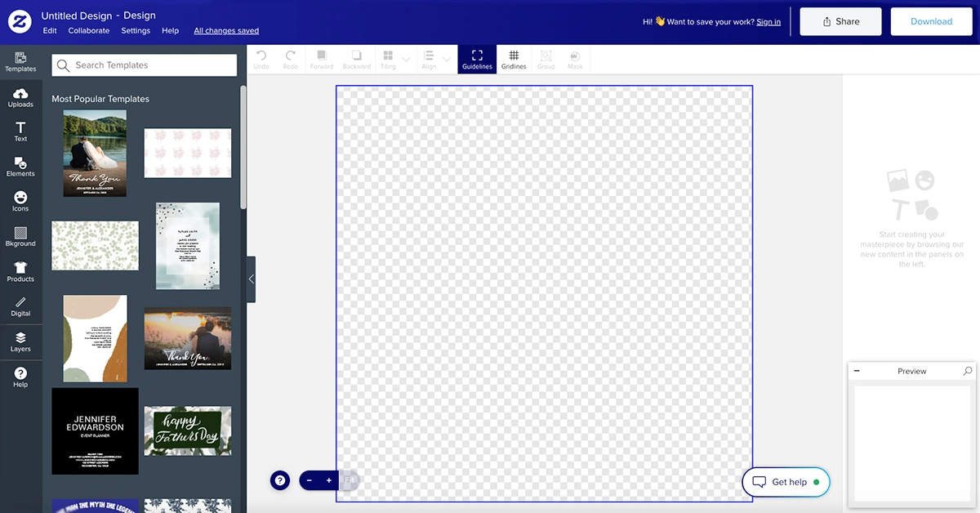
Task: Click the Download button
Action: [x=931, y=22]
